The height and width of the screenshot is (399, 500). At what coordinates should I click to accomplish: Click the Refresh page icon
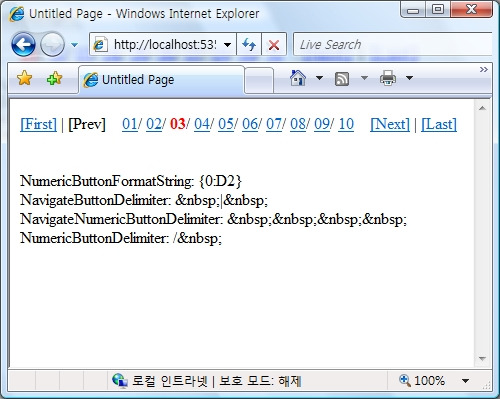pos(249,44)
